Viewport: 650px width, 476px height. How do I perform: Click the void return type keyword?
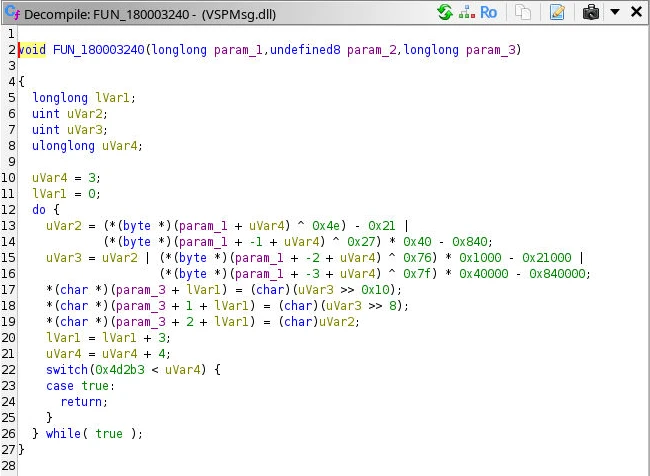[32, 50]
